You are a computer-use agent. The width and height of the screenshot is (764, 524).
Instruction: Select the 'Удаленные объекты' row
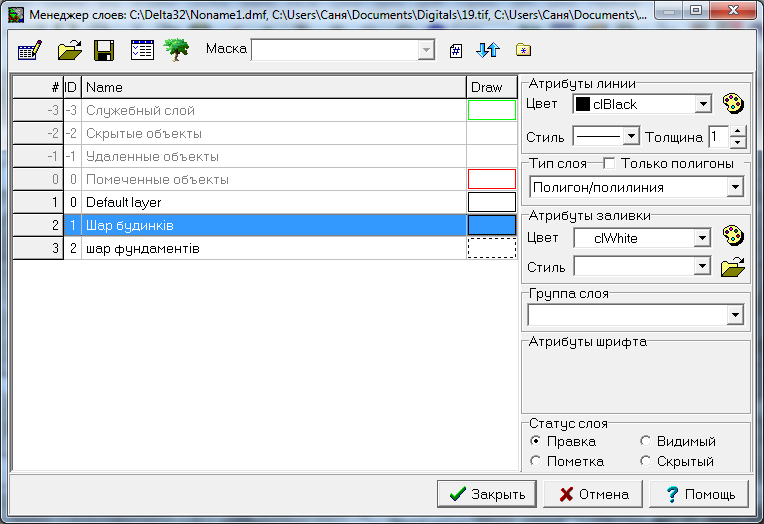tap(266, 156)
